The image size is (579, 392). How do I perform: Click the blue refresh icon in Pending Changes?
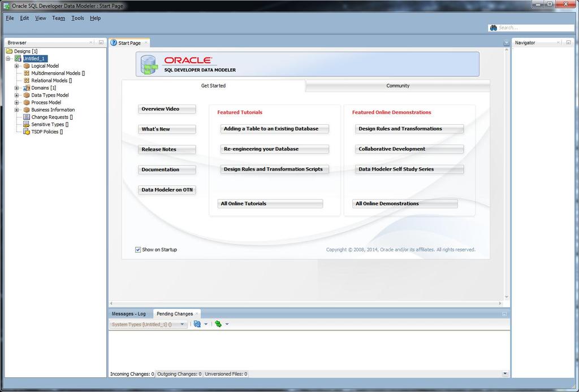tap(197, 324)
